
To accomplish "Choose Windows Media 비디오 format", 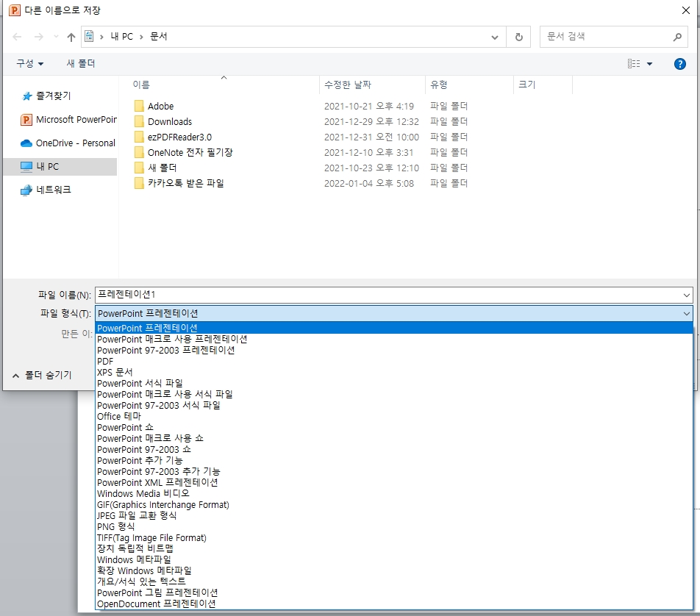I will [394, 494].
